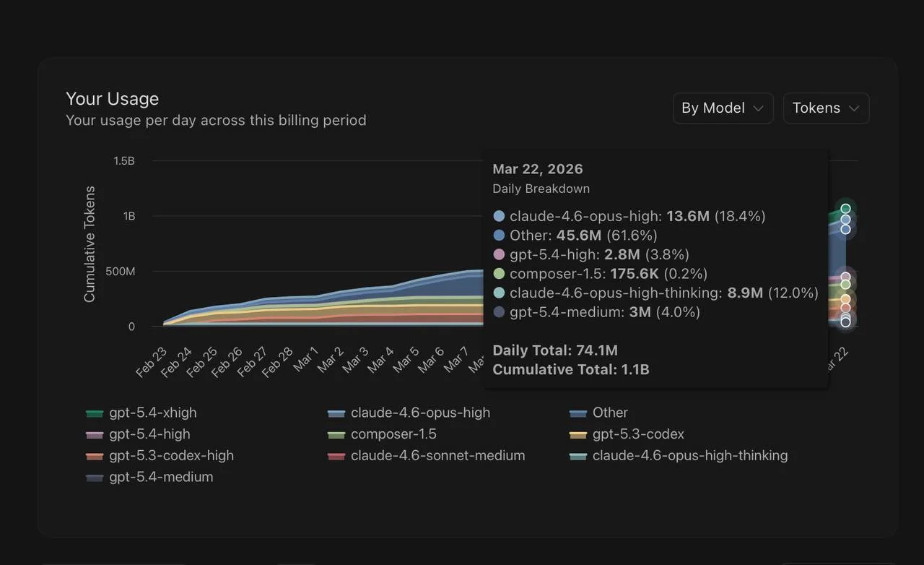This screenshot has height=565, width=924.
Task: Click the topmost green data point marker
Action: pyautogui.click(x=845, y=209)
